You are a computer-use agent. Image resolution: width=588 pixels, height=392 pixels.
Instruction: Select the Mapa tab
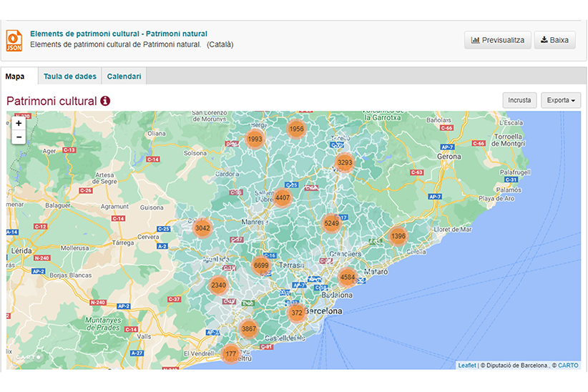[x=15, y=77]
